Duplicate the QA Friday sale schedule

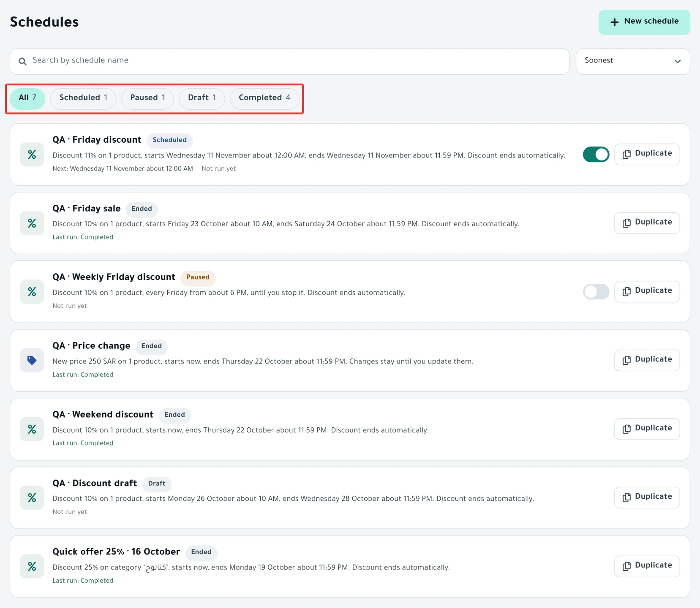coord(647,223)
